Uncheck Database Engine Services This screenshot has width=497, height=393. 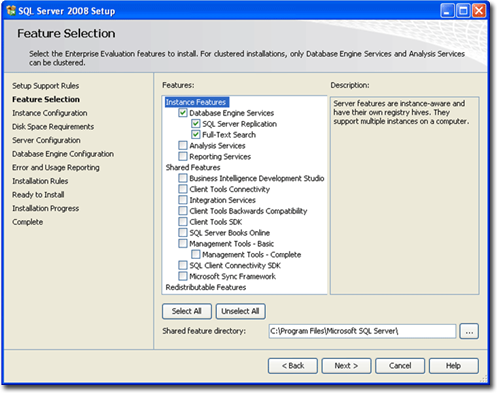183,113
